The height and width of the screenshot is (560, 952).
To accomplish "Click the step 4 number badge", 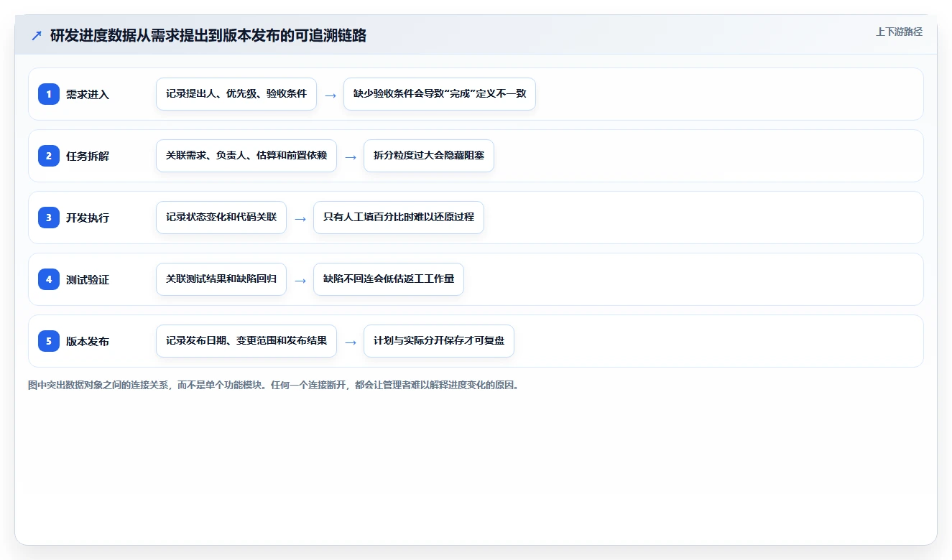I will coord(49,279).
